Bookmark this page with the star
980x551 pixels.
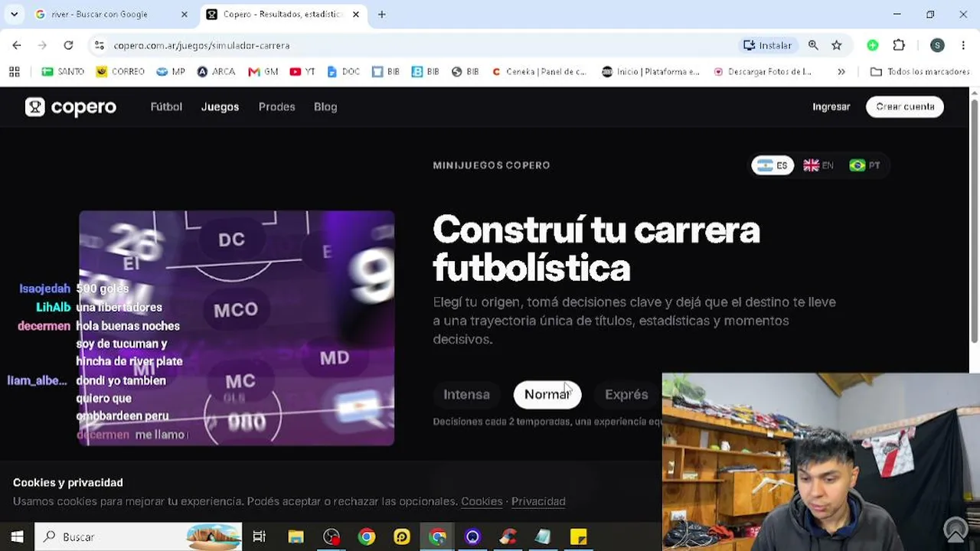[837, 45]
